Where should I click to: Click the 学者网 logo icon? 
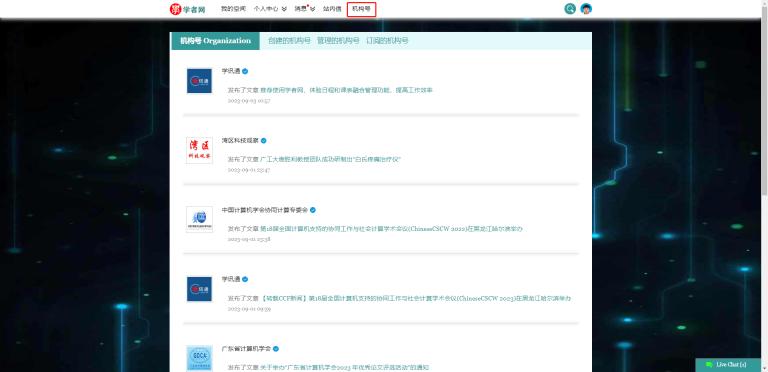point(175,9)
